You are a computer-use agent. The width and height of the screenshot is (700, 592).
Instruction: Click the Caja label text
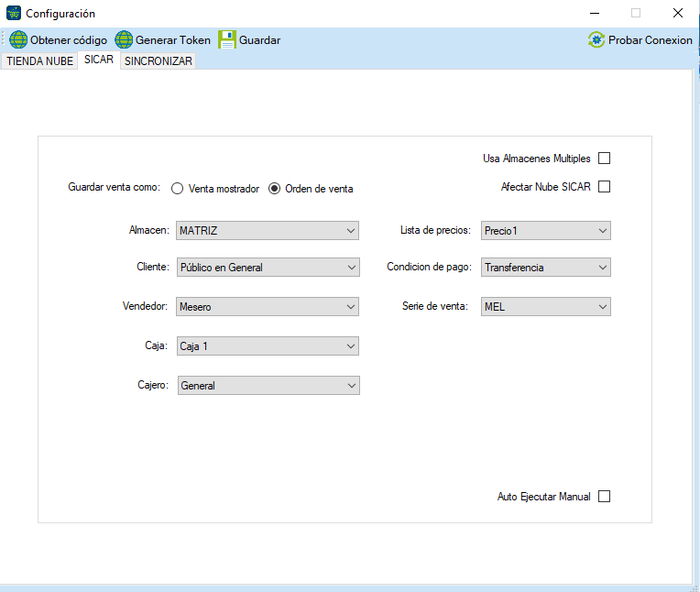point(157,345)
